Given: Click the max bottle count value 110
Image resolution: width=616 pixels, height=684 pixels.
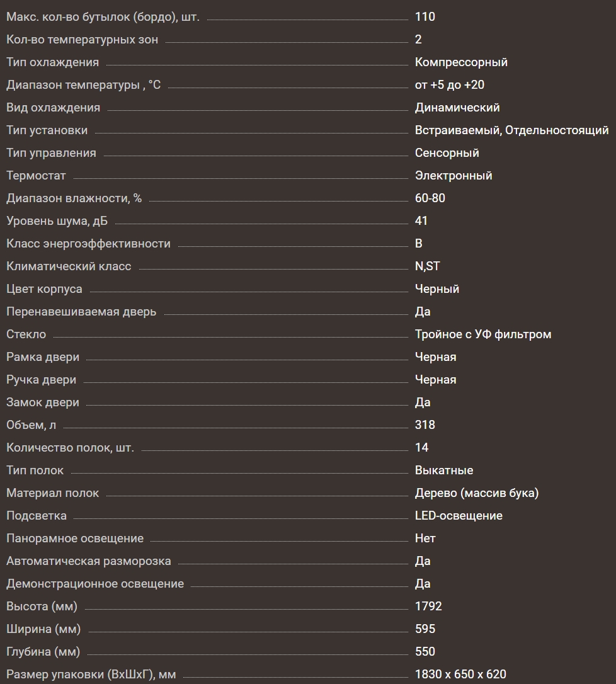Looking at the screenshot, I should pyautogui.click(x=425, y=17).
